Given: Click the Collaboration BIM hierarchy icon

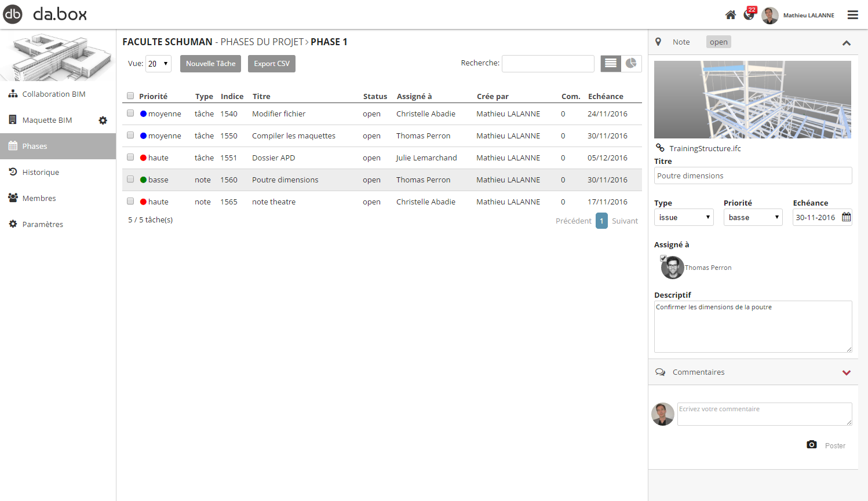Looking at the screenshot, I should [13, 94].
